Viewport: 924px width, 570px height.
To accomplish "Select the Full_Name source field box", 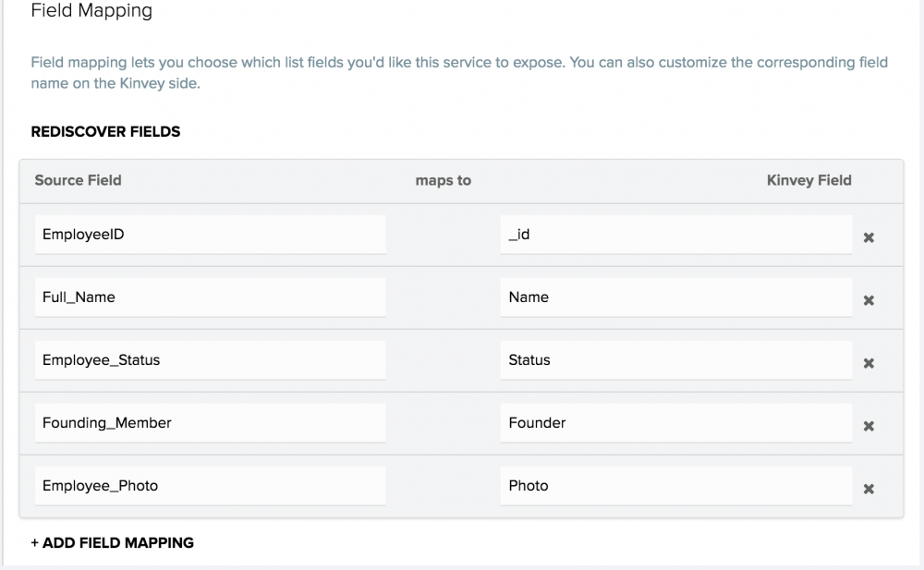I will pos(210,297).
